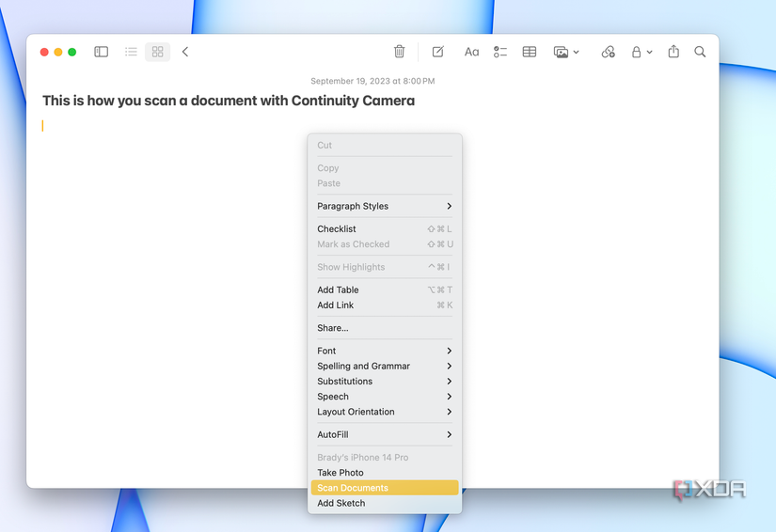776x532 pixels.
Task: Expand Spelling and Grammar submenu
Action: pos(385,366)
